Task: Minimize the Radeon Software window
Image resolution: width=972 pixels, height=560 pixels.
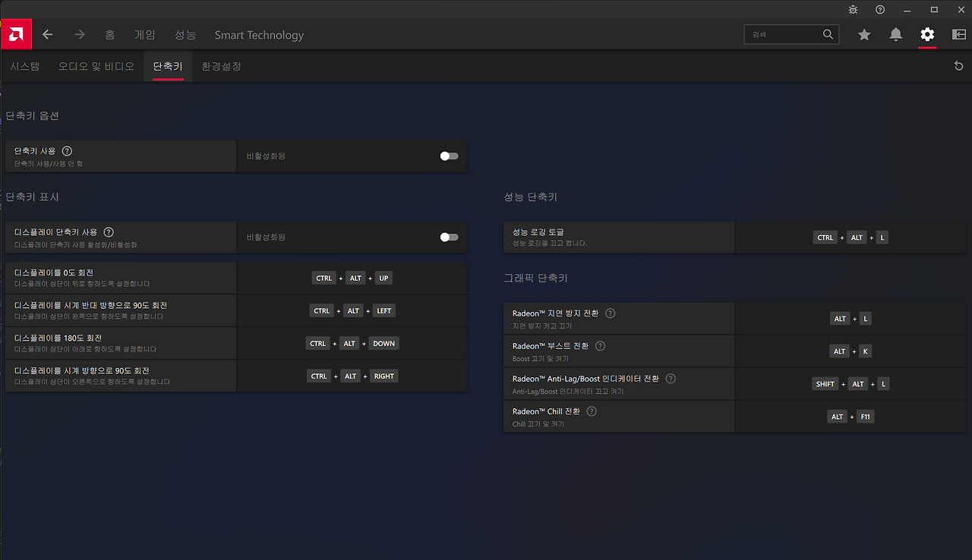Action: (x=907, y=9)
